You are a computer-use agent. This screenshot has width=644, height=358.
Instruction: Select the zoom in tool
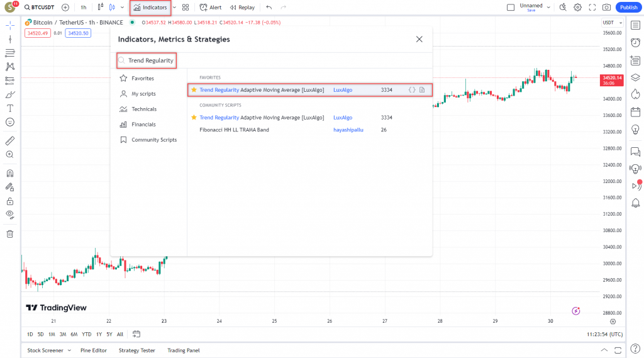coord(10,155)
